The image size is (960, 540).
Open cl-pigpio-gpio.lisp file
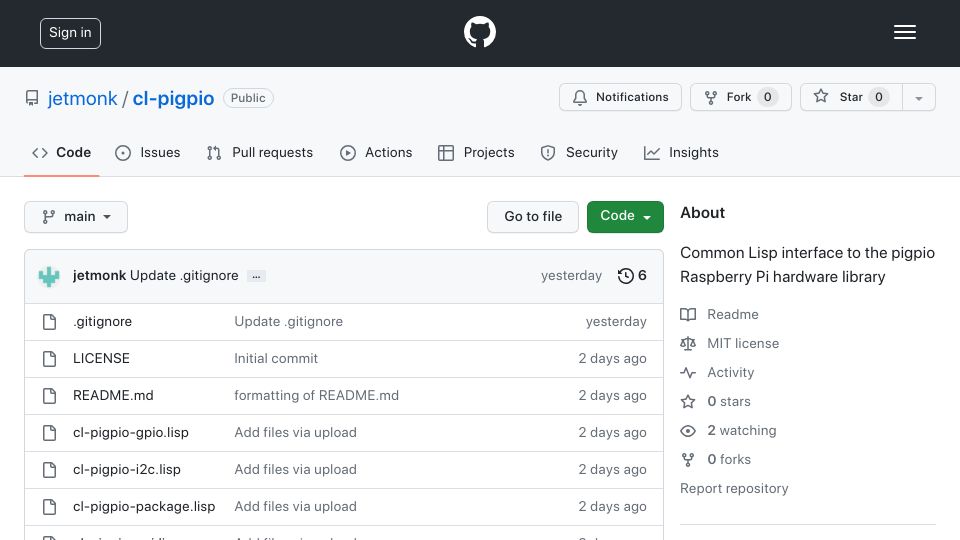click(x=130, y=433)
